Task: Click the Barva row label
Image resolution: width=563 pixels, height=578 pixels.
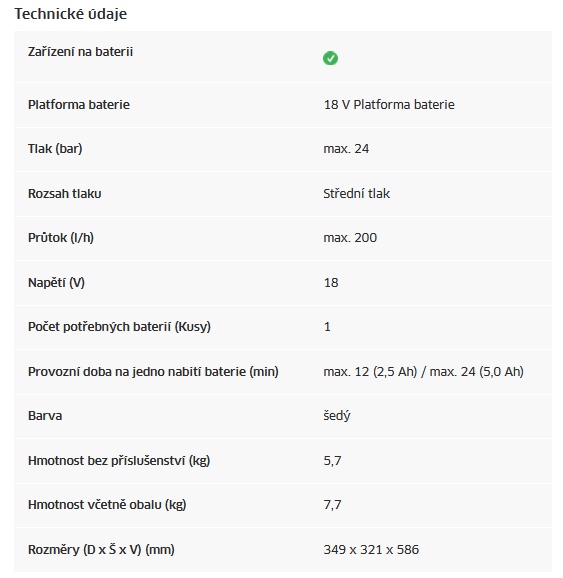Action: (45, 416)
